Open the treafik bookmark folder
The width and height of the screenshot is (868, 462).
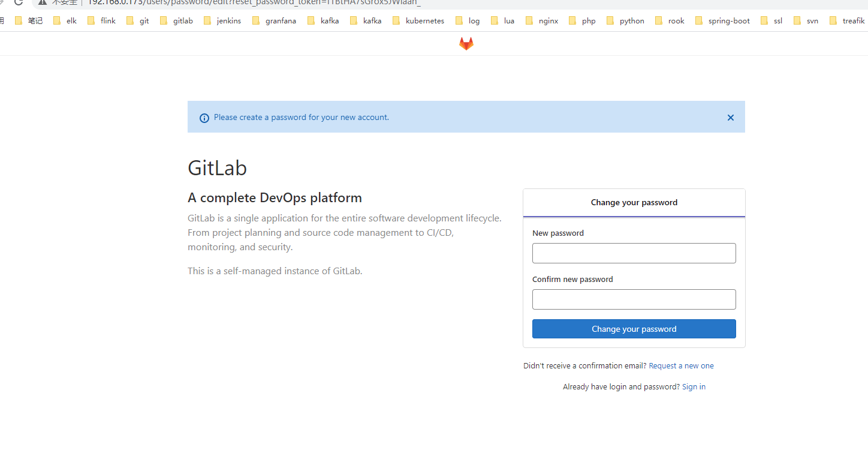pos(847,21)
